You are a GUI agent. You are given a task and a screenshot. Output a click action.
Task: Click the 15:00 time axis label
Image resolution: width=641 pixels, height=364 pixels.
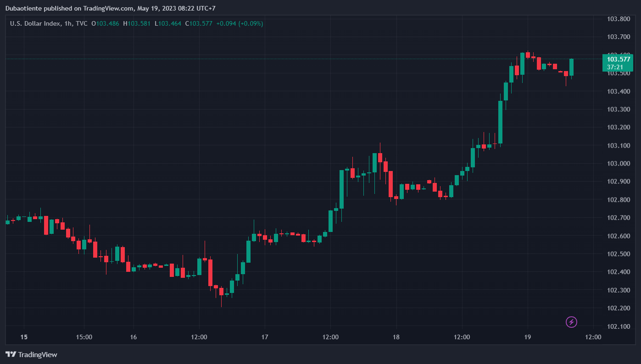(84, 337)
